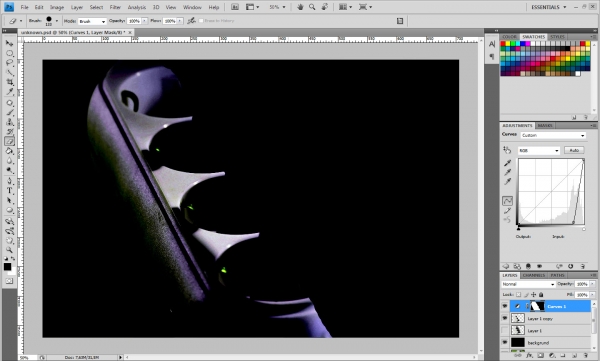The image size is (600, 361).
Task: Toggle lock position in Layers panel
Action: (533, 294)
